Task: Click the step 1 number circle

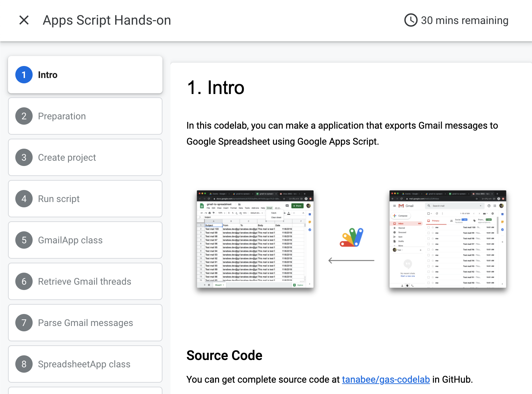Action: [24, 75]
